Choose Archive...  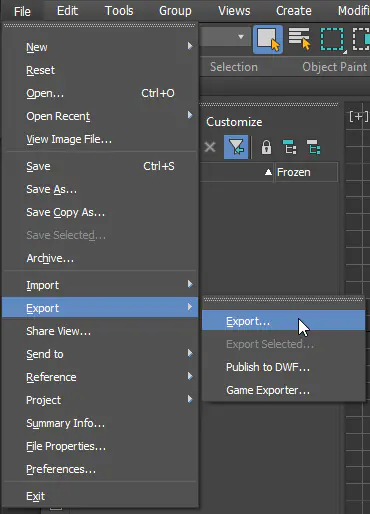[x=100, y=258]
